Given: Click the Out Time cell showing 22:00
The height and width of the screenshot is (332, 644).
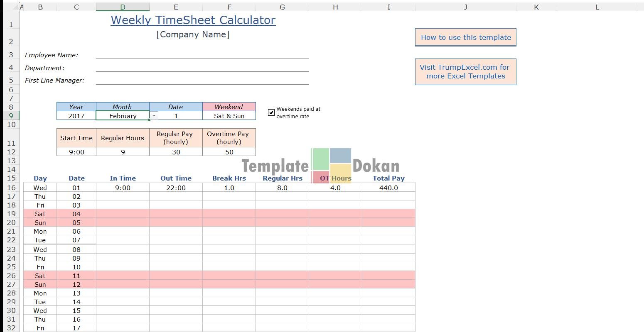Looking at the screenshot, I should coord(176,188).
